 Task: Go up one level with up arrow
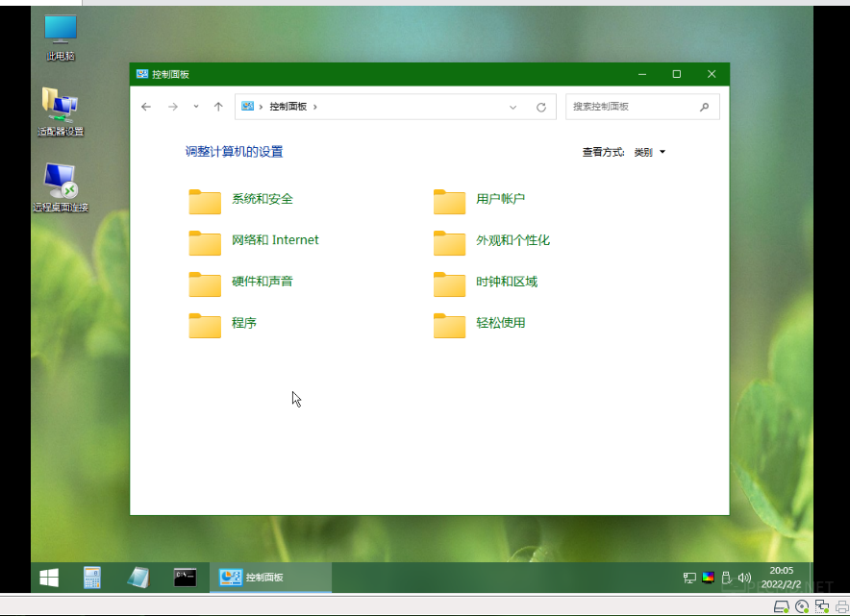[x=218, y=107]
